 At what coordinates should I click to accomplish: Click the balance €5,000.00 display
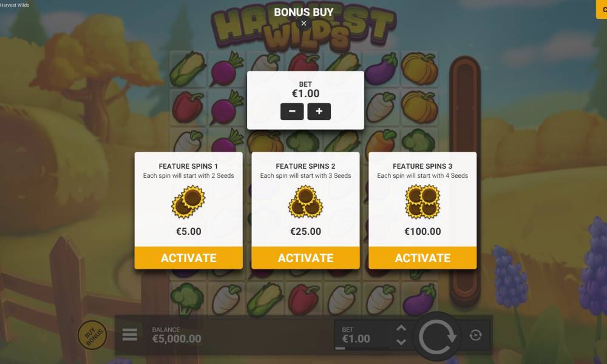click(x=177, y=335)
